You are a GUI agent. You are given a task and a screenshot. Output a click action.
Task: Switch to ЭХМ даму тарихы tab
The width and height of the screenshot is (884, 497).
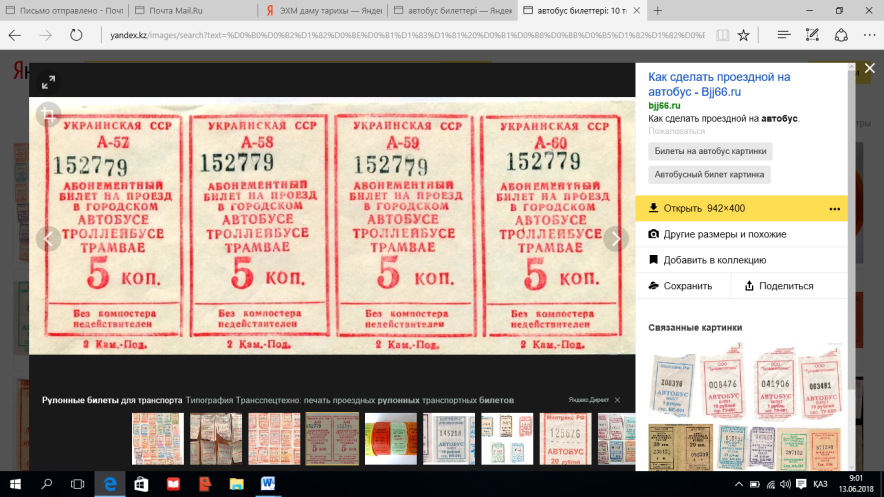(x=323, y=10)
